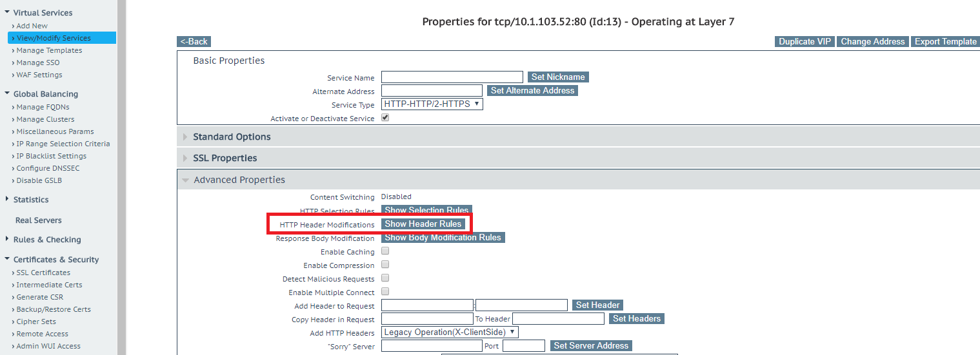Open Backup/Restore Certs menu item
The image size is (980, 355).
54,309
